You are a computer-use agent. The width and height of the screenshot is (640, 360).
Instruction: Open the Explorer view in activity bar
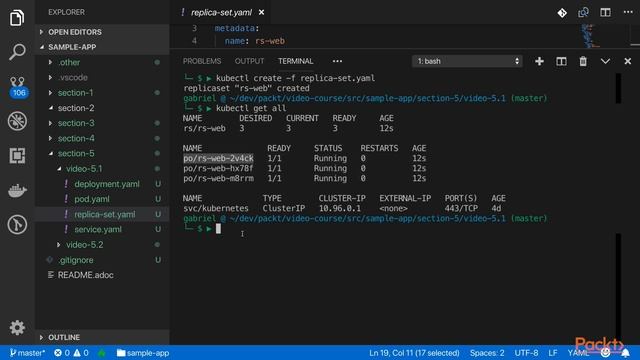(17, 18)
